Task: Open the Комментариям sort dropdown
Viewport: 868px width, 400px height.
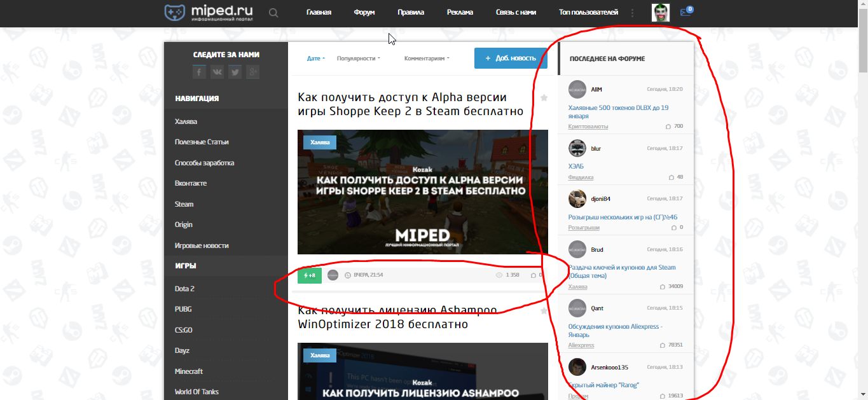Action: coord(427,59)
